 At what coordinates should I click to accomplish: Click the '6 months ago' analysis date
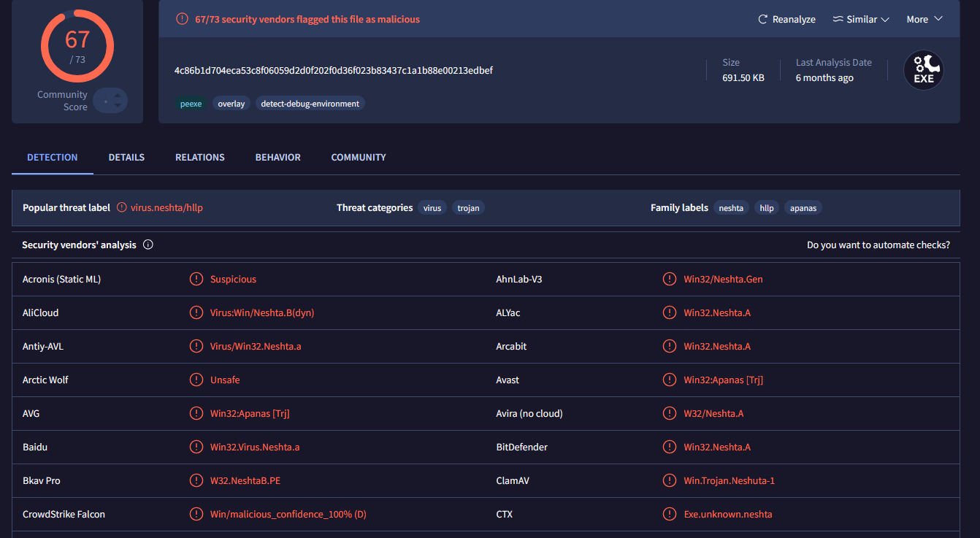pos(824,78)
